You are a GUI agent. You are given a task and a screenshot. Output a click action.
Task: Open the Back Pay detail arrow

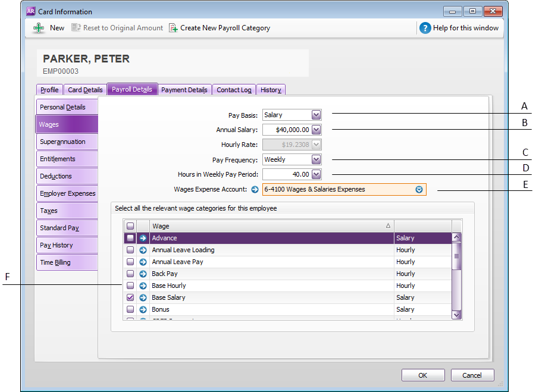pyautogui.click(x=143, y=274)
